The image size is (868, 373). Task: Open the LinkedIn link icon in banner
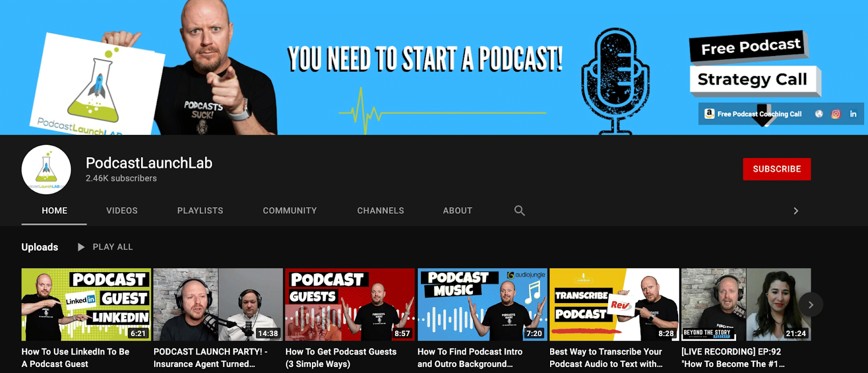coord(853,114)
